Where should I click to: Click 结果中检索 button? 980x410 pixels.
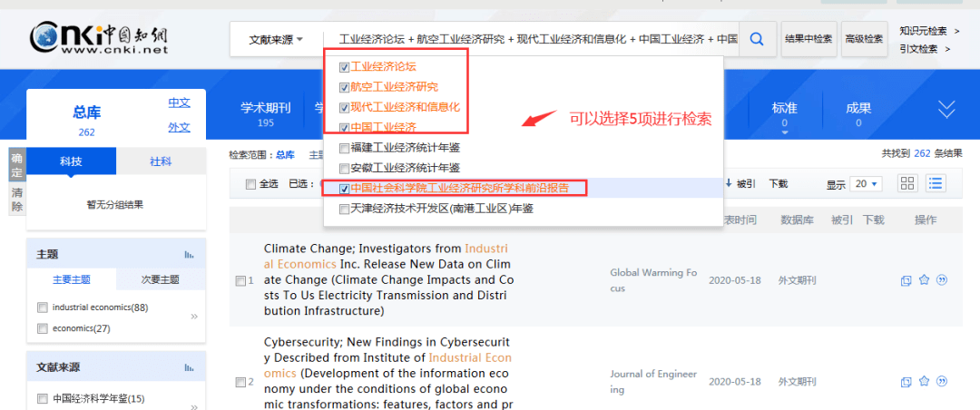(808, 39)
